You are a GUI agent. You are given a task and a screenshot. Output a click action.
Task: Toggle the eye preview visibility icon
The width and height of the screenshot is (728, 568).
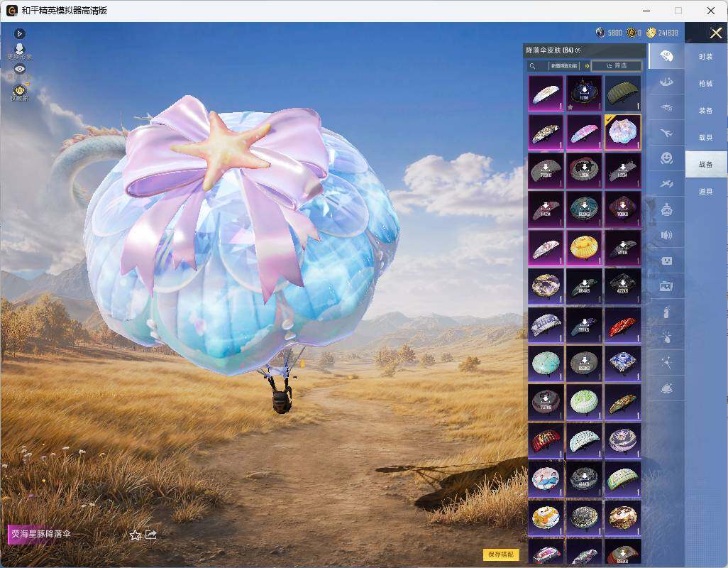tap(19, 69)
